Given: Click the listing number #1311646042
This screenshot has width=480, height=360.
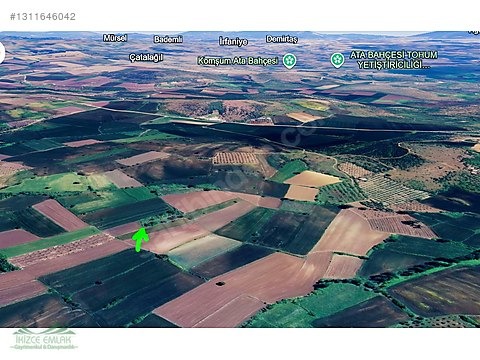Looking at the screenshot, I should pos(43,16).
